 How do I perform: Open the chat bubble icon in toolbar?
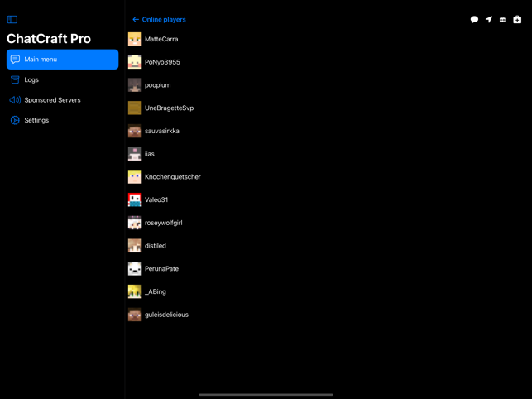tap(474, 19)
